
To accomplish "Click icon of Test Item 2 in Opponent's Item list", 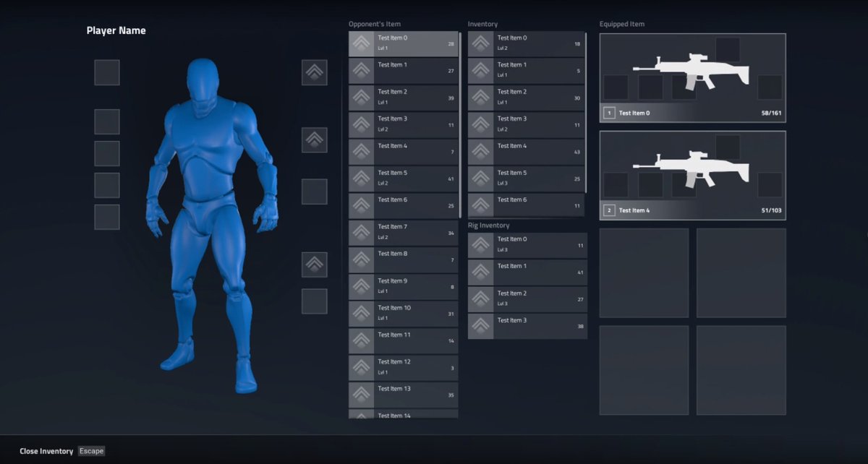I will tap(361, 98).
